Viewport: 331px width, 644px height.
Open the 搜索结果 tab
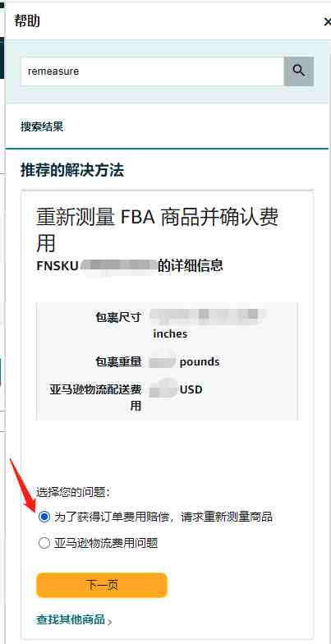[42, 126]
